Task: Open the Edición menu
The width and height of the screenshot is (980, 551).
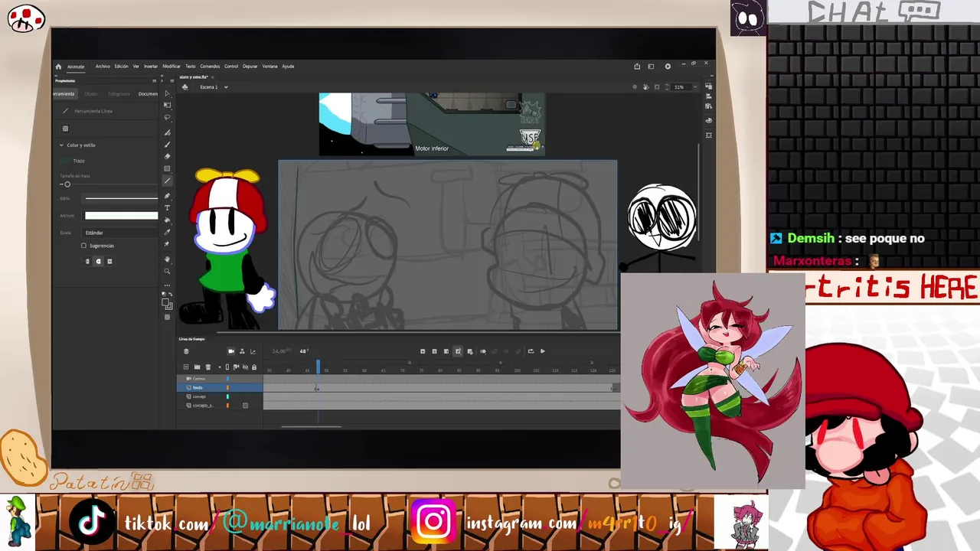Action: coord(122,67)
